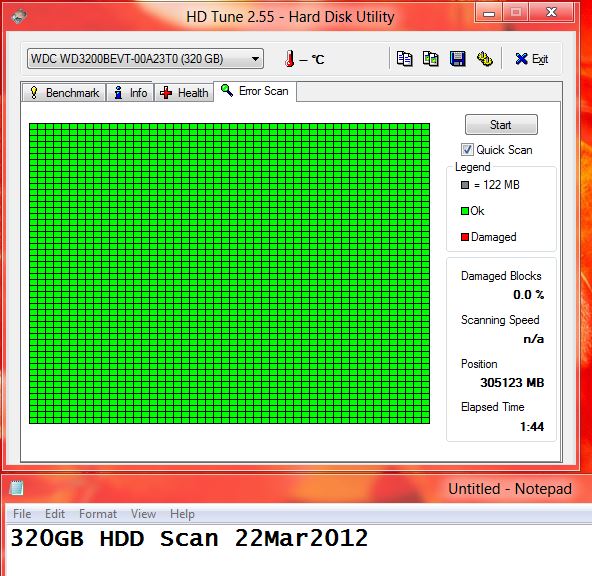This screenshot has width=592, height=576.
Task: Switch to the Benchmark tab
Action: [x=64, y=92]
